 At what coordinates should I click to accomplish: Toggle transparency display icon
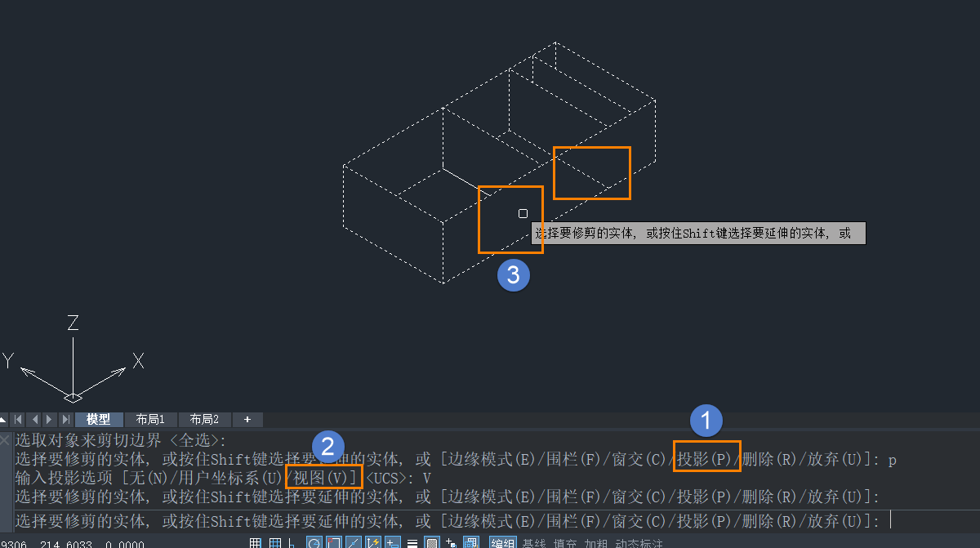(431, 543)
